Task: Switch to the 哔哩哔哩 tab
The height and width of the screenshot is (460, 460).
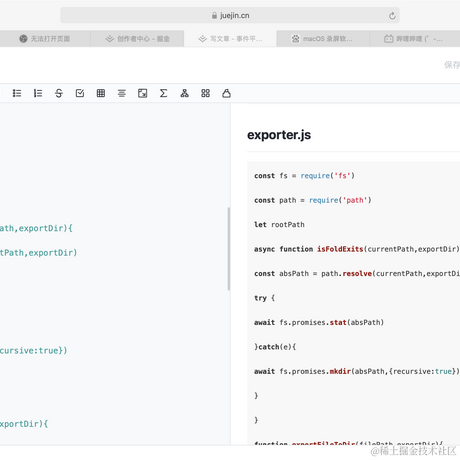Action: coord(415,39)
